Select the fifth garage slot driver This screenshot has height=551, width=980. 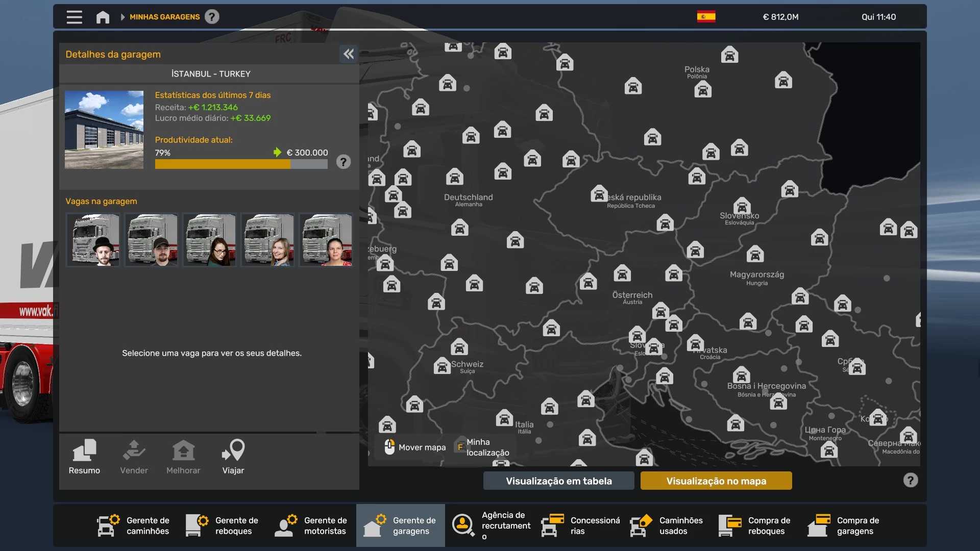pyautogui.click(x=326, y=240)
